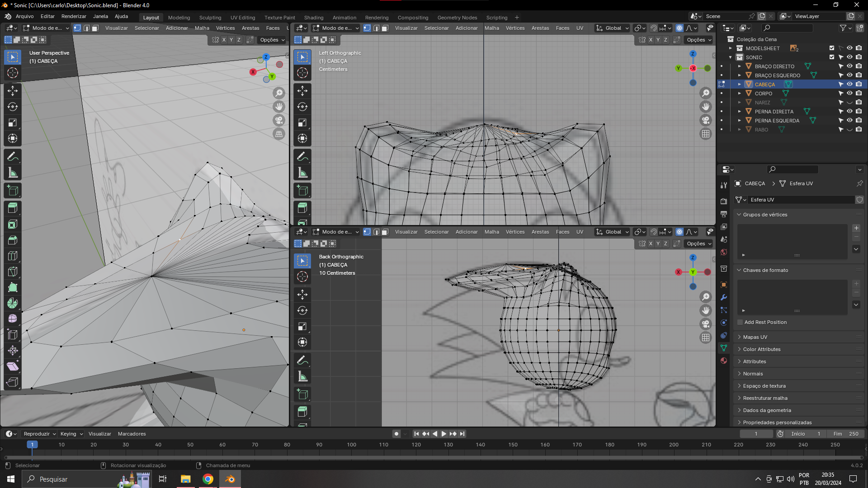
Task: Toggle camera view in perspective viewport
Action: click(279, 120)
